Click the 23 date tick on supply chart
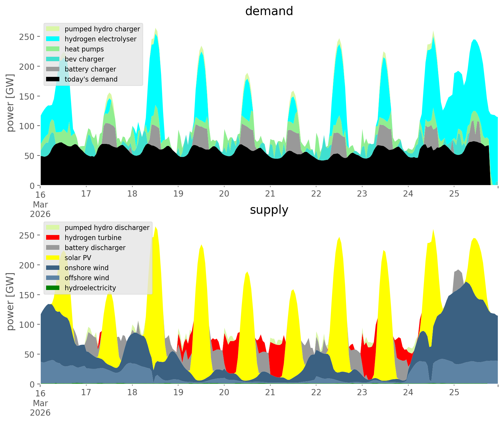 (362, 393)
